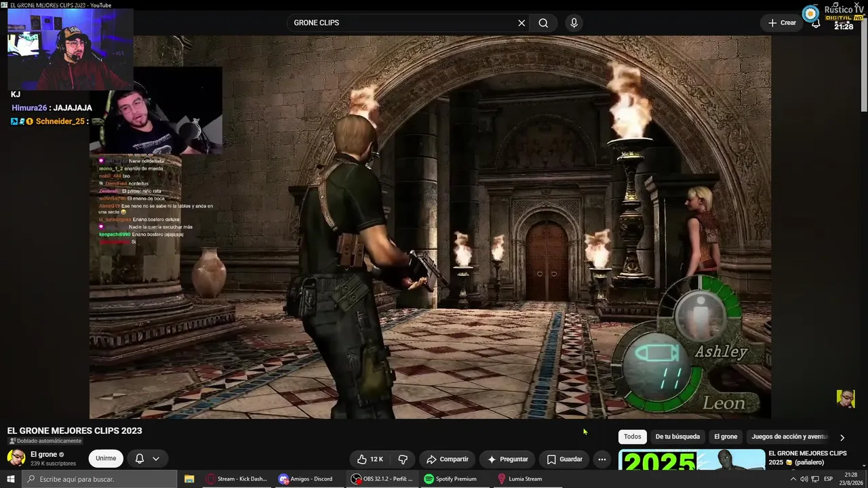Switch to OBS 32.1.2 taskbar window
The height and width of the screenshot is (488, 868).
point(382,479)
